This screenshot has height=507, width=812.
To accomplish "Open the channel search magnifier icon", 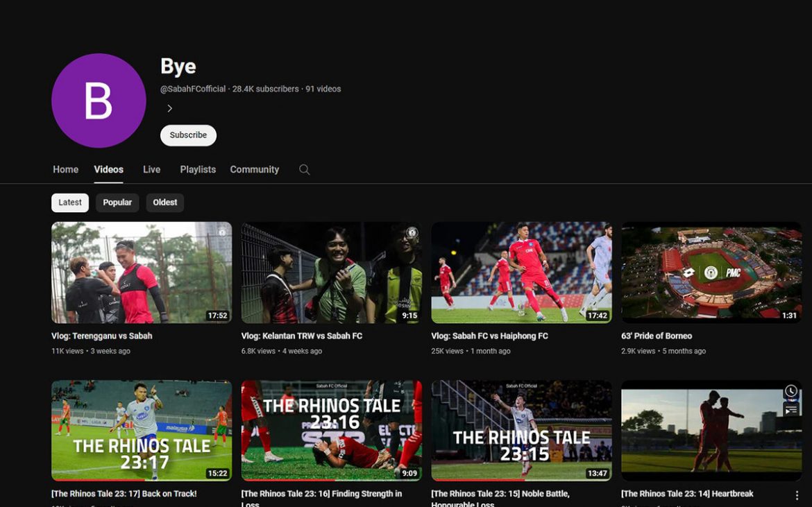I will pyautogui.click(x=305, y=170).
